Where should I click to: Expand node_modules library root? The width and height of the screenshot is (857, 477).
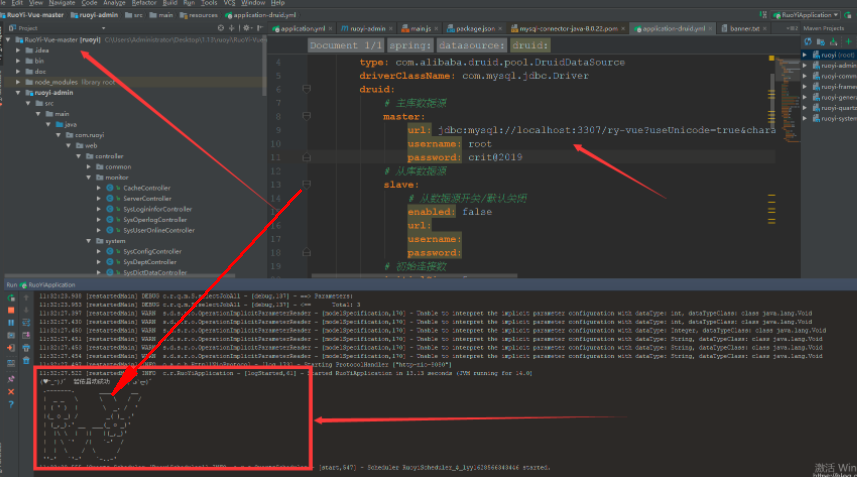(x=18, y=82)
